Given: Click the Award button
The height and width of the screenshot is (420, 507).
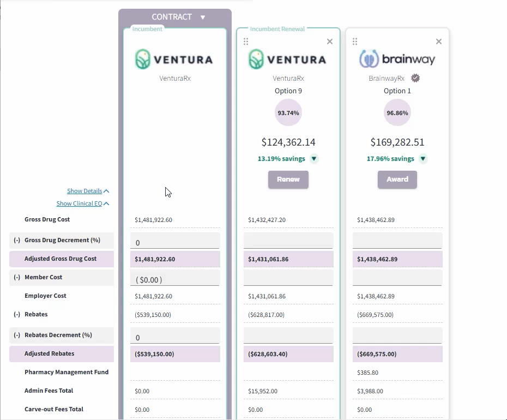Looking at the screenshot, I should click(x=397, y=179).
